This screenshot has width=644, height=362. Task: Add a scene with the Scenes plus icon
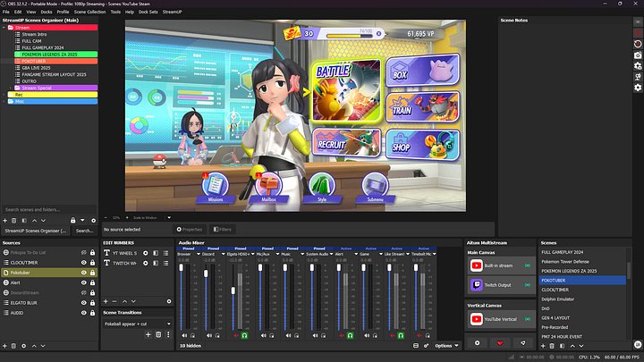(x=543, y=346)
